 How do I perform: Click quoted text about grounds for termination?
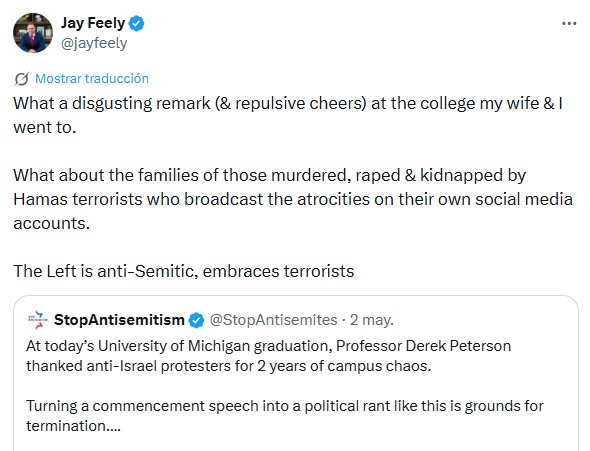[284, 416]
